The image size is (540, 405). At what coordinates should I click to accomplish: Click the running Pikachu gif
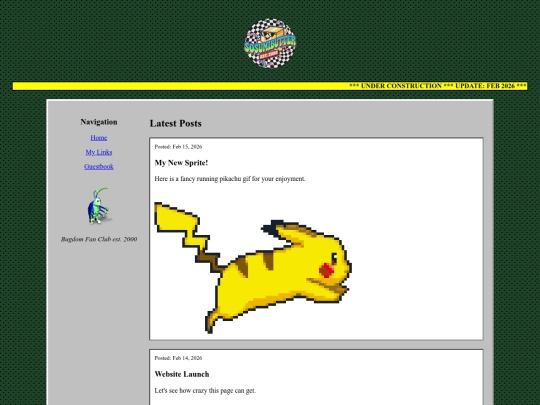pyautogui.click(x=253, y=268)
